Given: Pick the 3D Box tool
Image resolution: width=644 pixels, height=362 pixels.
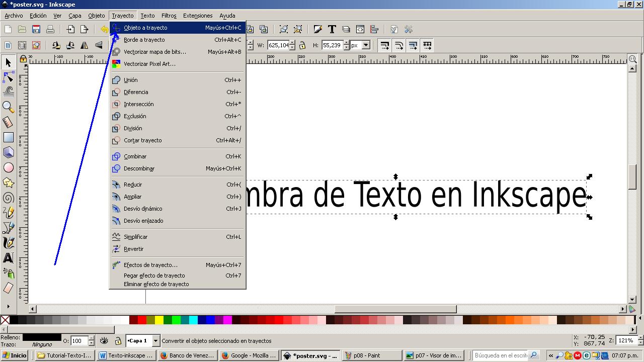Looking at the screenshot, I should click(8, 152).
